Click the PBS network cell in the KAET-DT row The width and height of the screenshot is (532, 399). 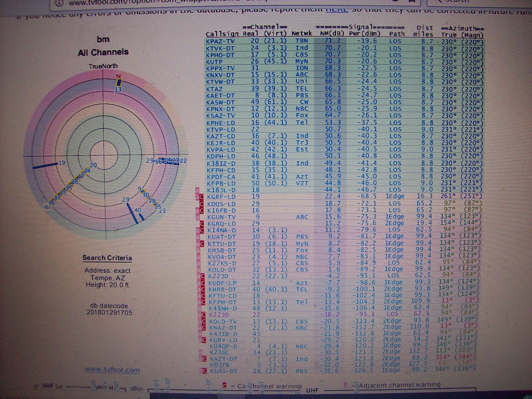(x=302, y=95)
